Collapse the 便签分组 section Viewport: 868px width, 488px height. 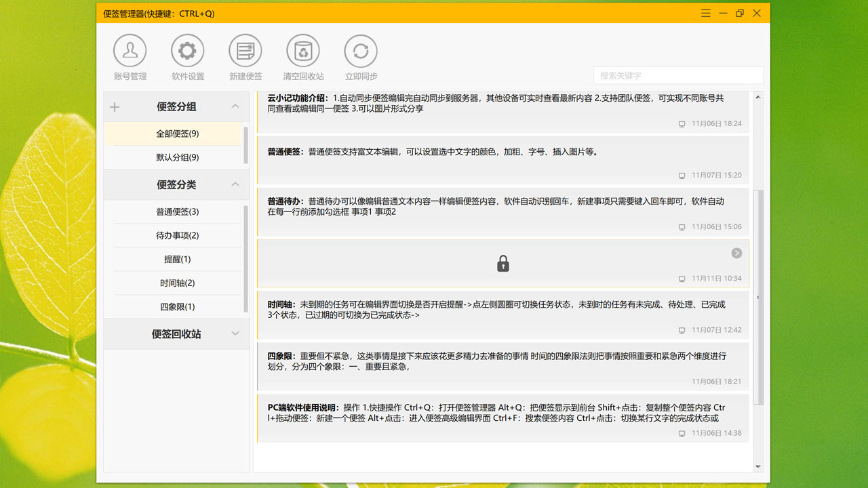click(235, 106)
